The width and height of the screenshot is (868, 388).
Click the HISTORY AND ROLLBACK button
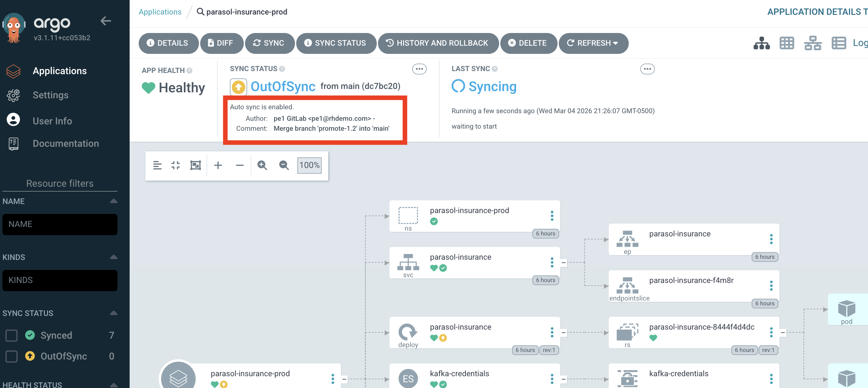pyautogui.click(x=438, y=43)
